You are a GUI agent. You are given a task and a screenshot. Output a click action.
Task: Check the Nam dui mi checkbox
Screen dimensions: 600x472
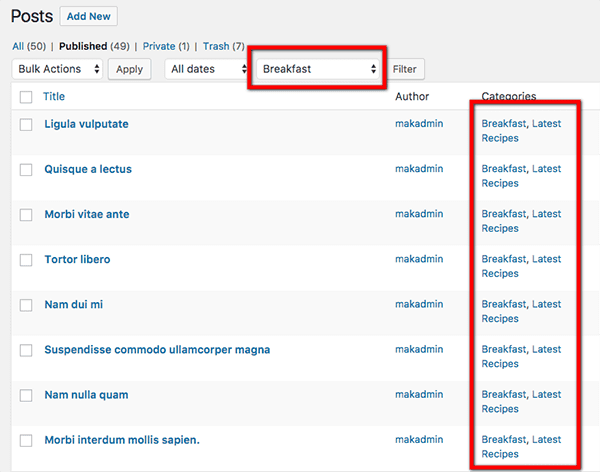pos(26,305)
